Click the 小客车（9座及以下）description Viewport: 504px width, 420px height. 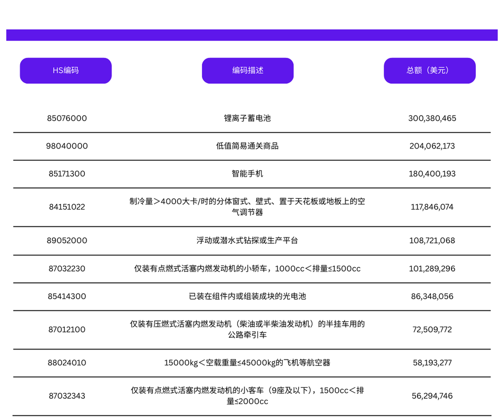[248, 396]
